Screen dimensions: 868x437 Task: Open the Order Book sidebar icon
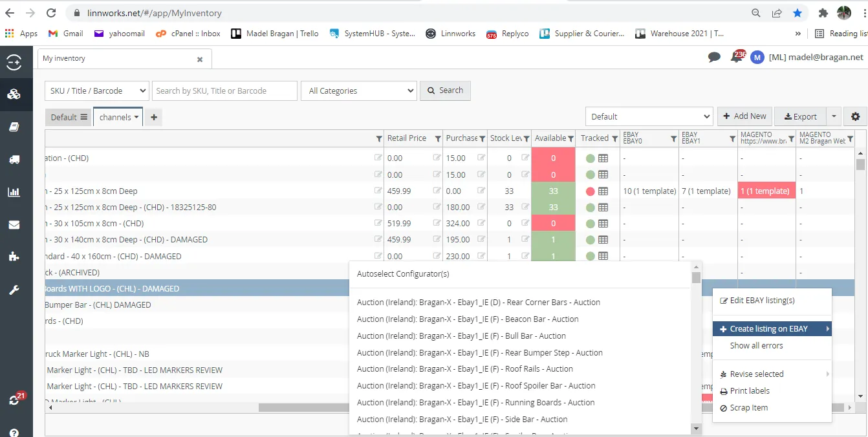(x=14, y=127)
